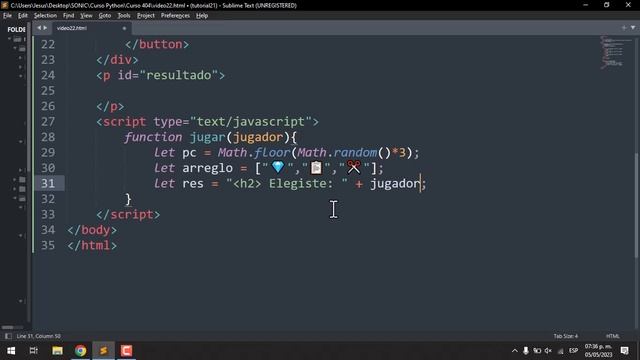The height and width of the screenshot is (360, 640).
Task: Open the Preferences menu
Action: (x=176, y=16)
